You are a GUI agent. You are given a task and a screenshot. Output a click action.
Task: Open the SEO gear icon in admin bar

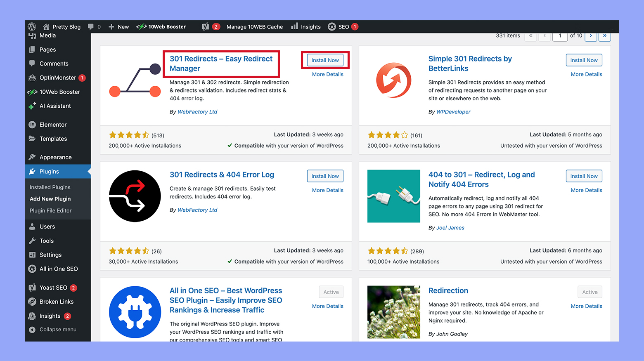click(332, 26)
